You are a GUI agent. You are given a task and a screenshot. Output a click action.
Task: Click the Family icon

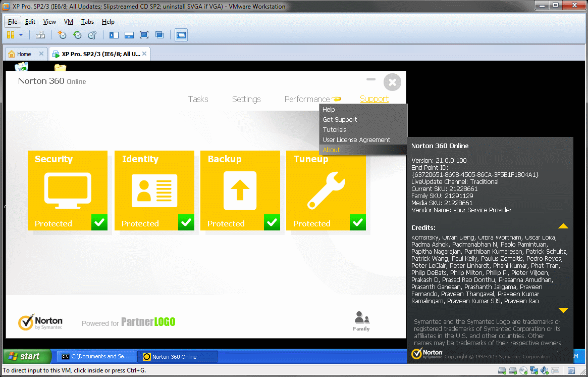[361, 321]
